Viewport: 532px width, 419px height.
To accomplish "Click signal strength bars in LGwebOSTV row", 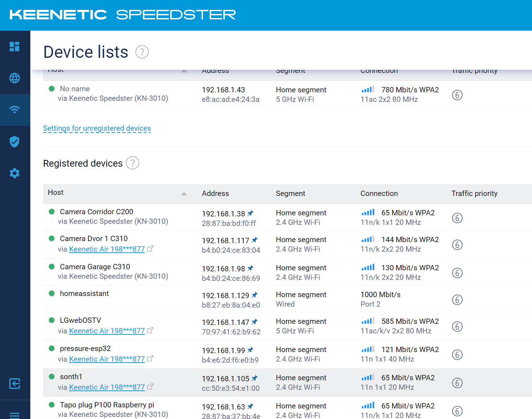I will [368, 321].
